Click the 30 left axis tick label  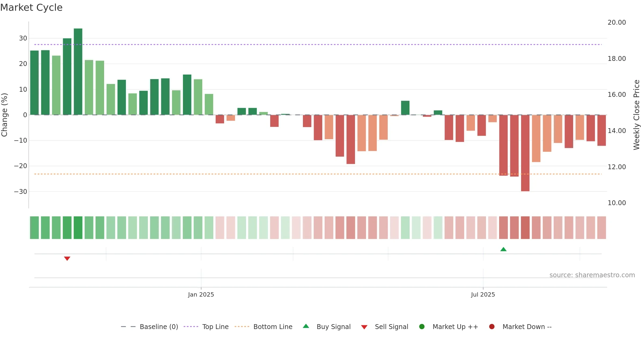23,38
